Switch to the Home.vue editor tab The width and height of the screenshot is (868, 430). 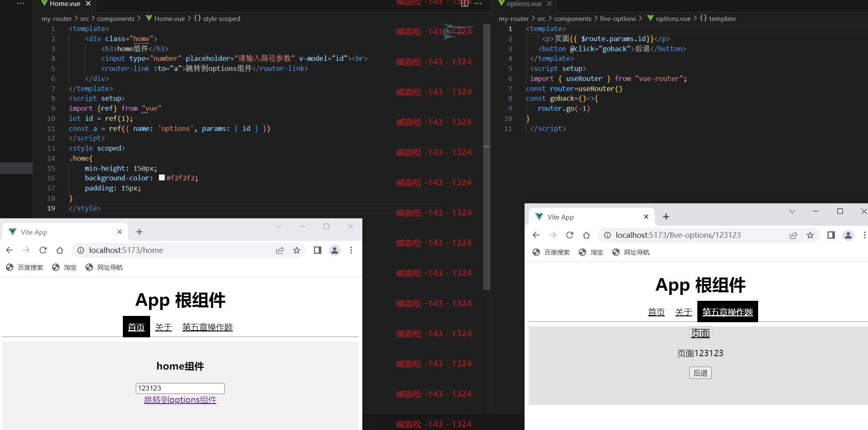tap(65, 4)
